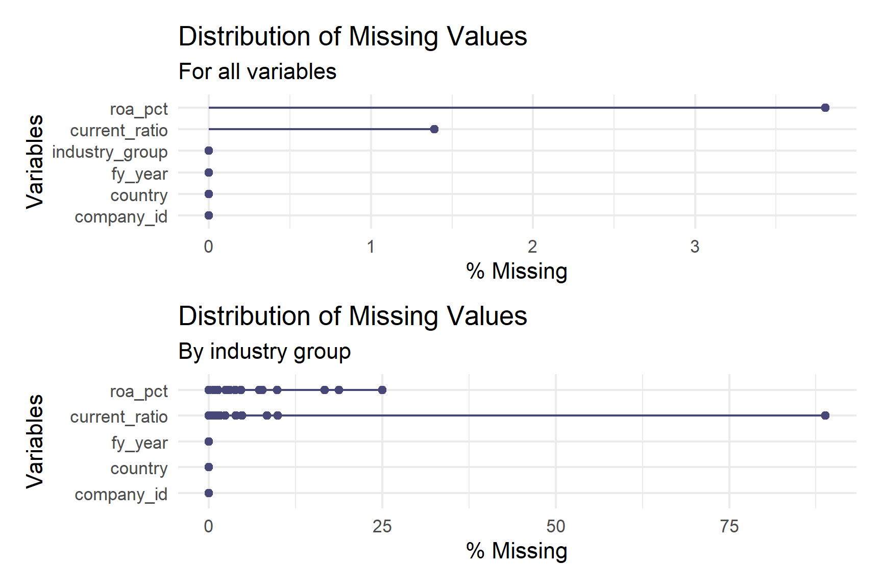Click the current_ratio endpoint dot in top chart
Viewport: 882px width, 588px height.
pyautogui.click(x=434, y=129)
